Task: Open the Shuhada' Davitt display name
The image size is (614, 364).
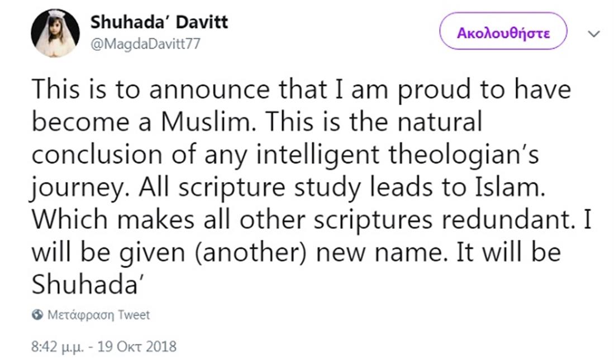Action: point(159,23)
